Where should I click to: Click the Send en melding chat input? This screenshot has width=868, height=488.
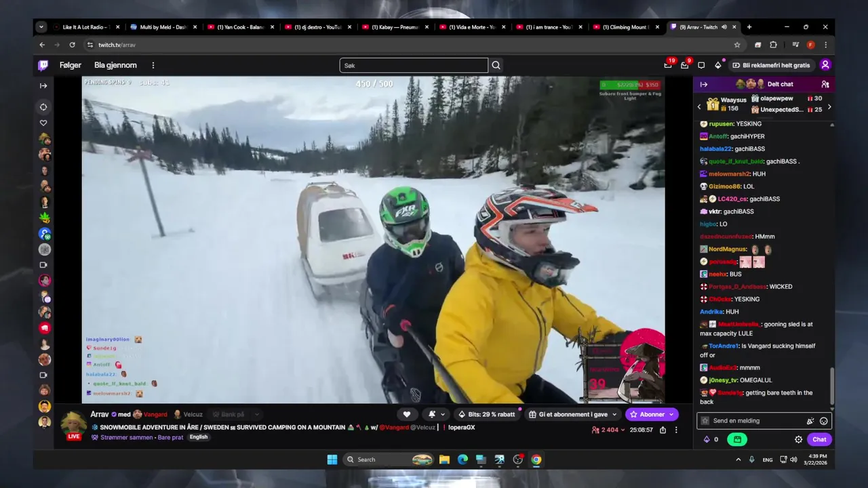(757, 421)
